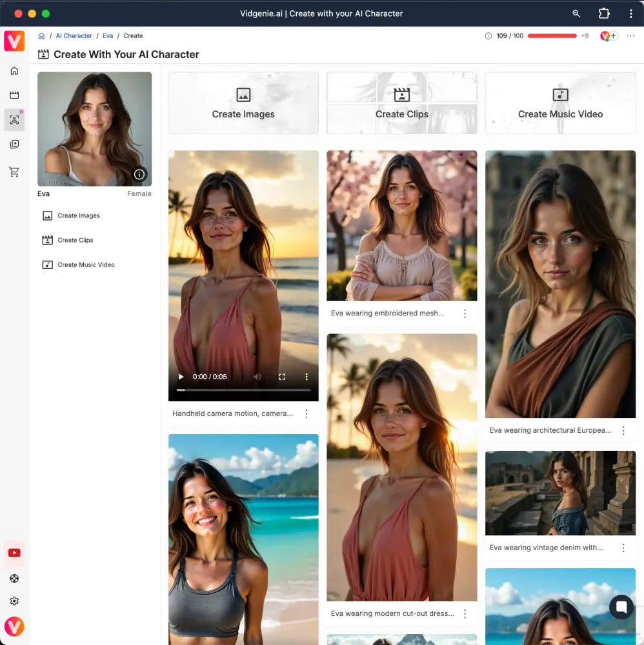Open options for embroidered mesh image
This screenshot has height=645, width=644.
pos(465,313)
